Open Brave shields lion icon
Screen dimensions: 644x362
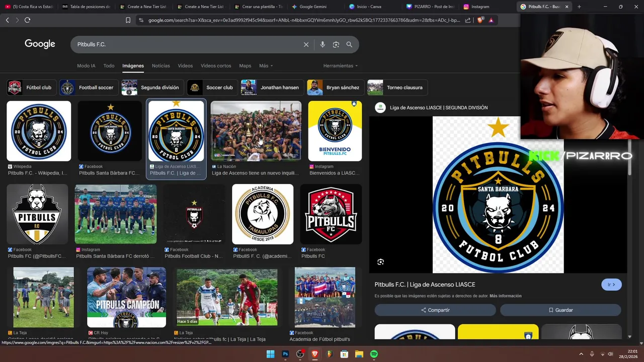coord(480,20)
